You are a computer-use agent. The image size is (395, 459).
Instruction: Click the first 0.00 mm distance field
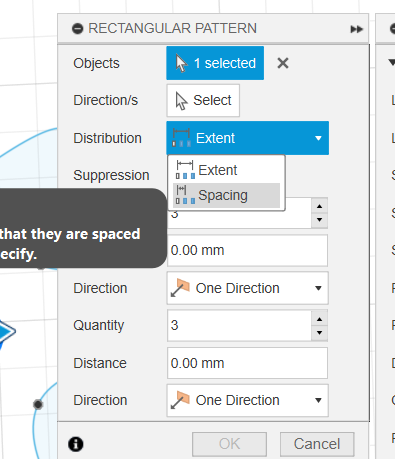(x=247, y=250)
